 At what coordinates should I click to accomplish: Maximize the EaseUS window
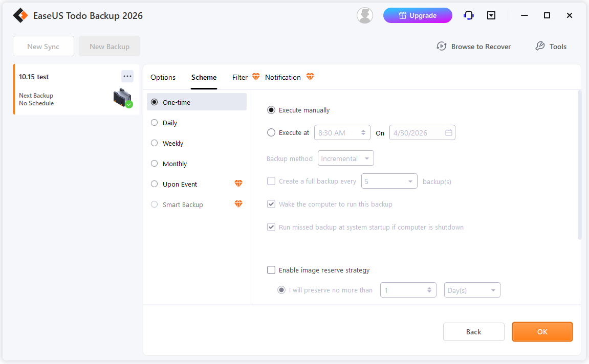[547, 15]
